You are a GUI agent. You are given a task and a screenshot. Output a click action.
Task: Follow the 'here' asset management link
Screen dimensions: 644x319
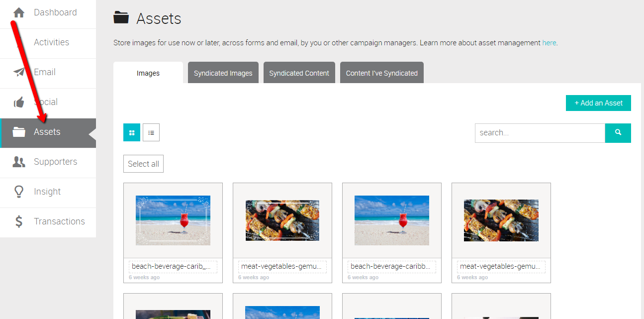tap(549, 43)
